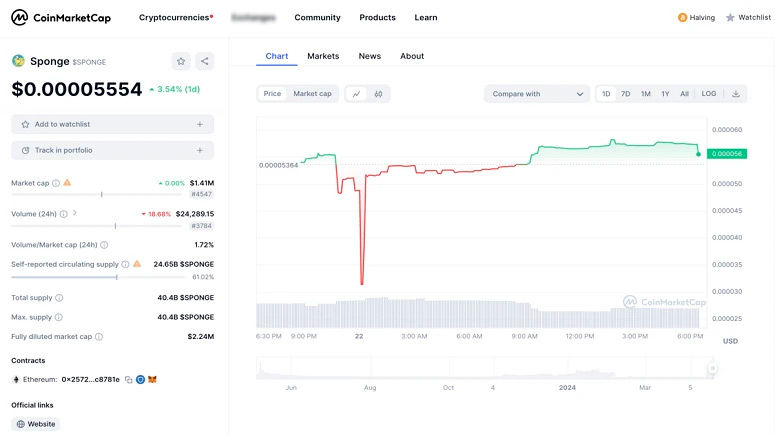Open the Compare with dropdown
Viewport: 775px width, 435px height.
tap(537, 94)
